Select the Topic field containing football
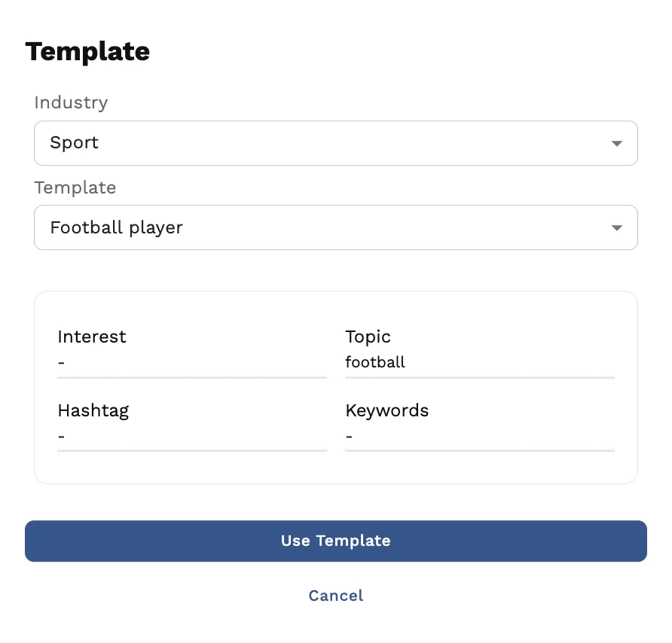672x643 pixels. (479, 363)
